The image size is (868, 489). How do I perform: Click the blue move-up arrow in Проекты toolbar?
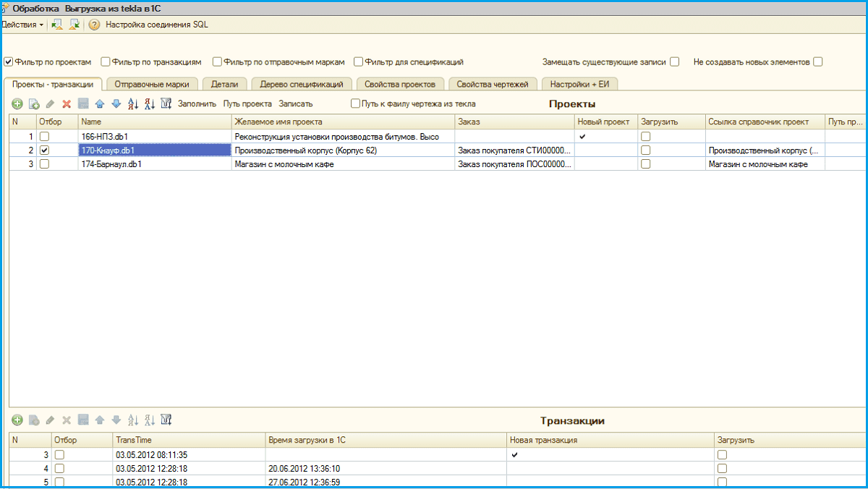[x=100, y=104]
